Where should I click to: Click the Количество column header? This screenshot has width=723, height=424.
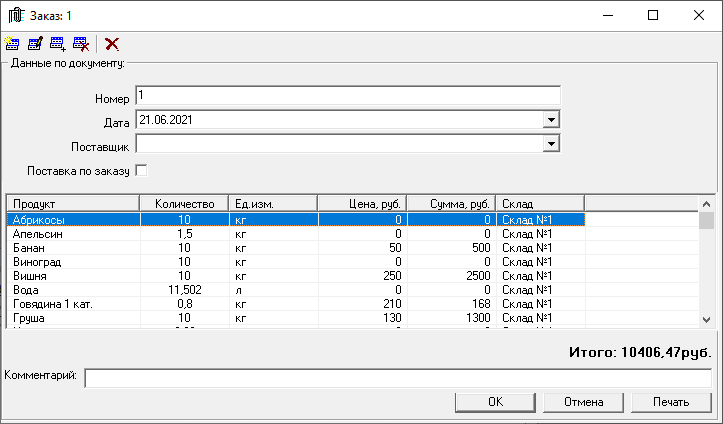pos(183,203)
